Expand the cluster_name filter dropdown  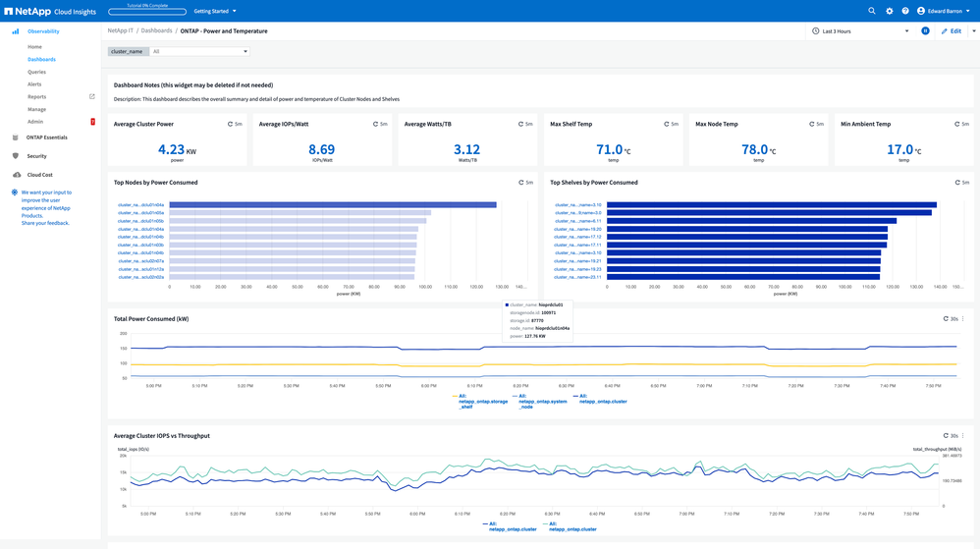click(x=200, y=51)
